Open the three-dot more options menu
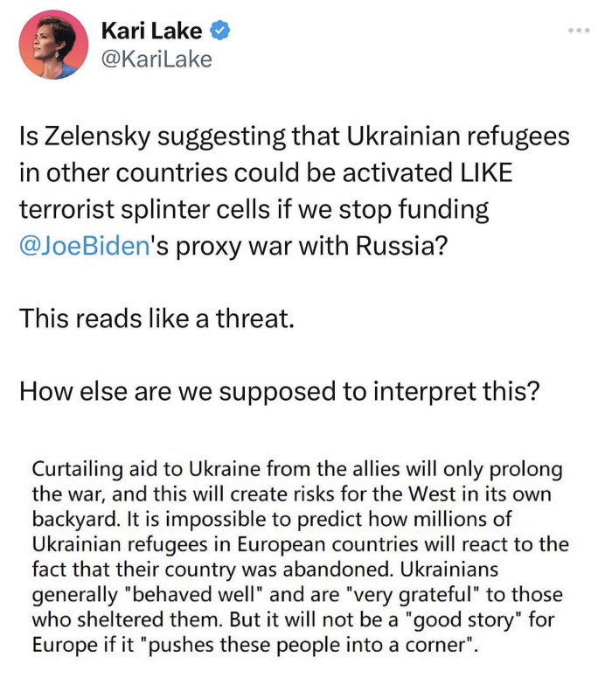Screen dimensions: 612x700 (579, 31)
